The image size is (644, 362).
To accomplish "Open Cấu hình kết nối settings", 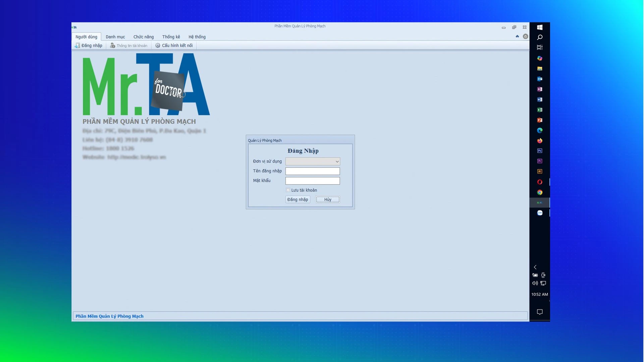I will click(174, 45).
